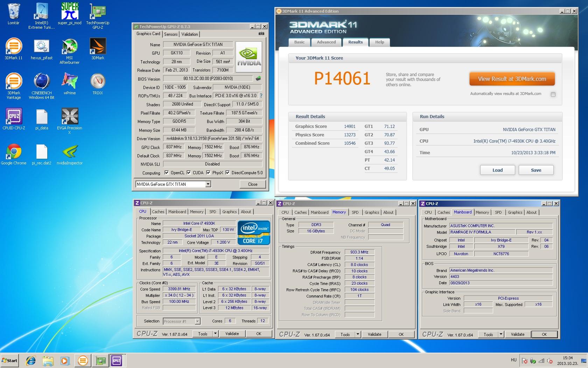Expand Tools dropdown arrow in CPU-Z Mainboard window

[x=501, y=334]
